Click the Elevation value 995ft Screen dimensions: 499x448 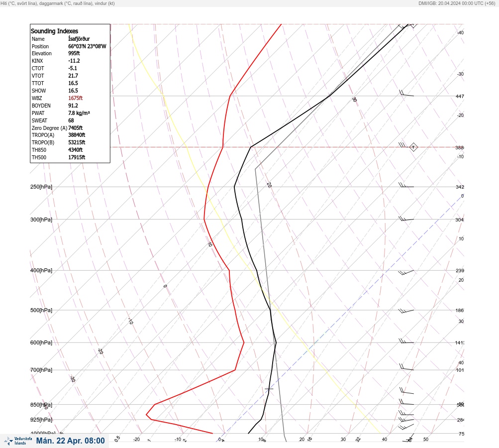74,53
